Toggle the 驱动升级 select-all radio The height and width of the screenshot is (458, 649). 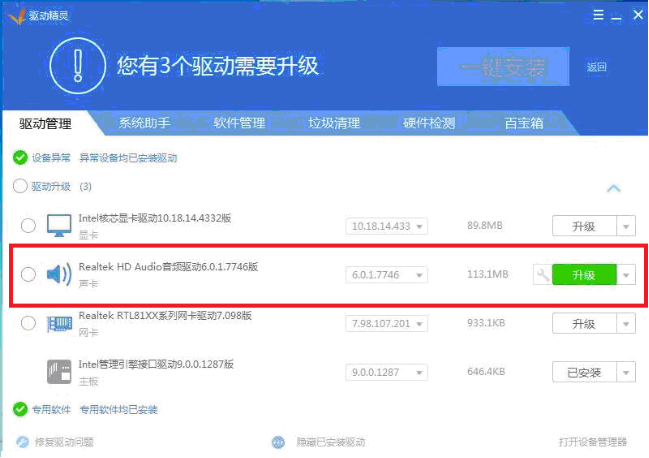[x=20, y=186]
